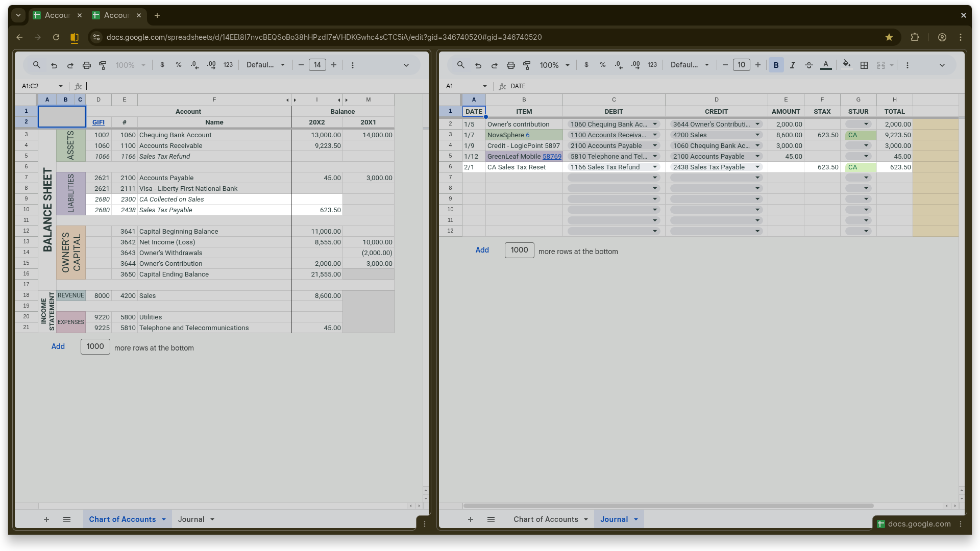Image resolution: width=980 pixels, height=551 pixels.
Task: Click Add to append more rows
Action: coord(58,346)
